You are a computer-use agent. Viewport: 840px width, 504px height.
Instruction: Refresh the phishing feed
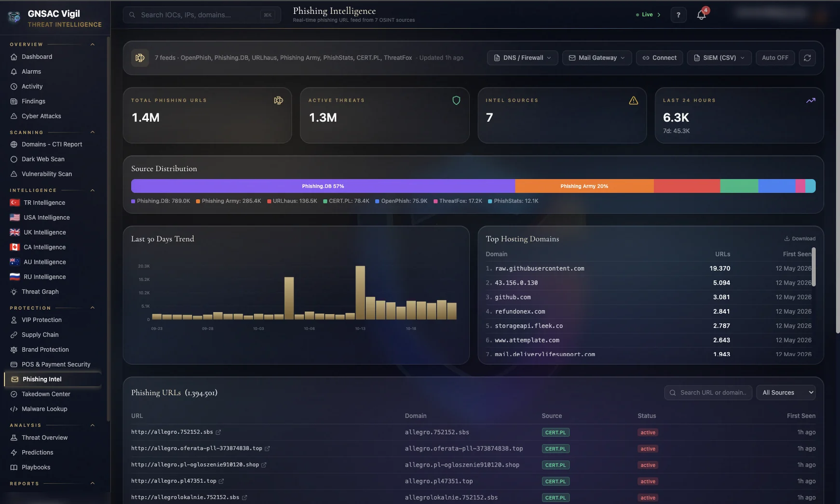click(x=807, y=58)
